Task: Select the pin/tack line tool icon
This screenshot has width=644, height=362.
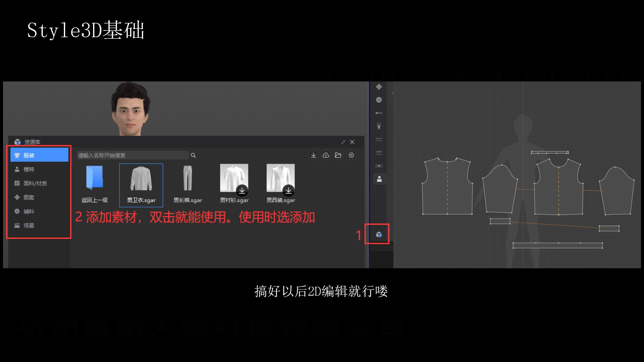Action: pyautogui.click(x=379, y=113)
